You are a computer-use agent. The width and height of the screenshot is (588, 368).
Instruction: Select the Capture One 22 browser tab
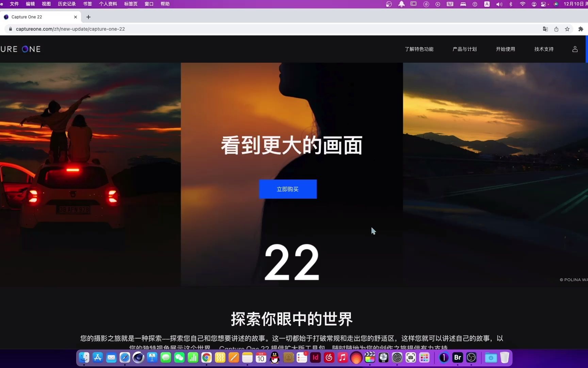tap(37, 17)
